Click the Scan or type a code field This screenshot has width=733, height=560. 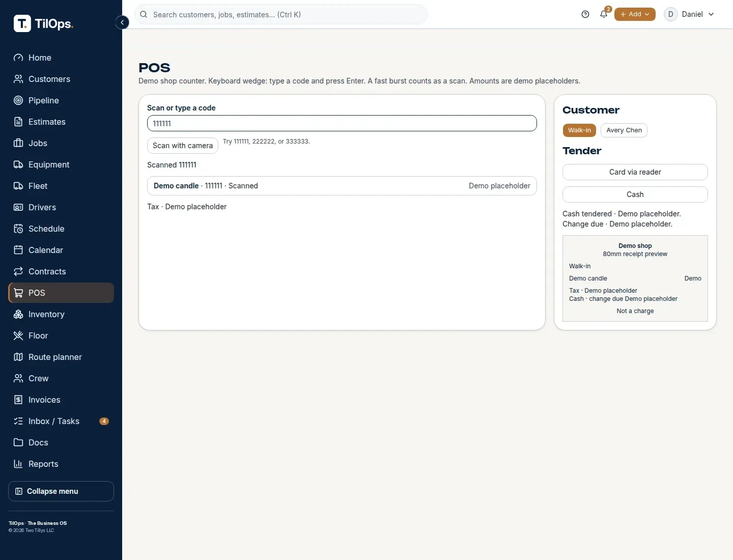pyautogui.click(x=342, y=123)
